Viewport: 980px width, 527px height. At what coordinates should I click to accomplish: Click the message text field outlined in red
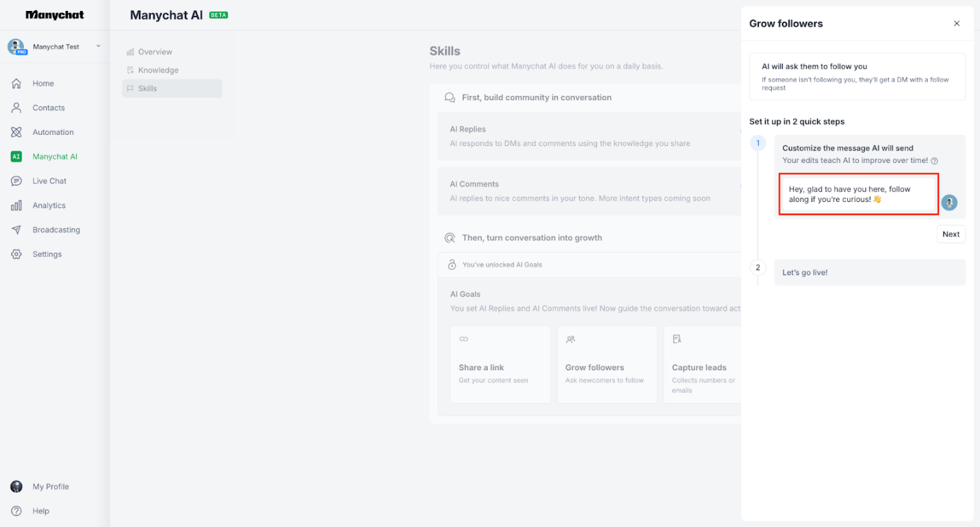click(858, 194)
